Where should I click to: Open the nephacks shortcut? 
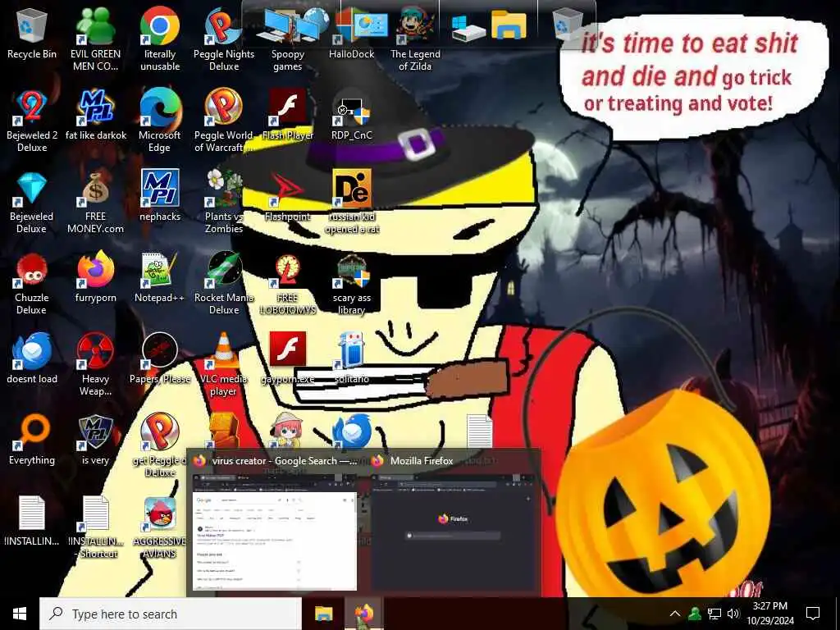pyautogui.click(x=160, y=197)
